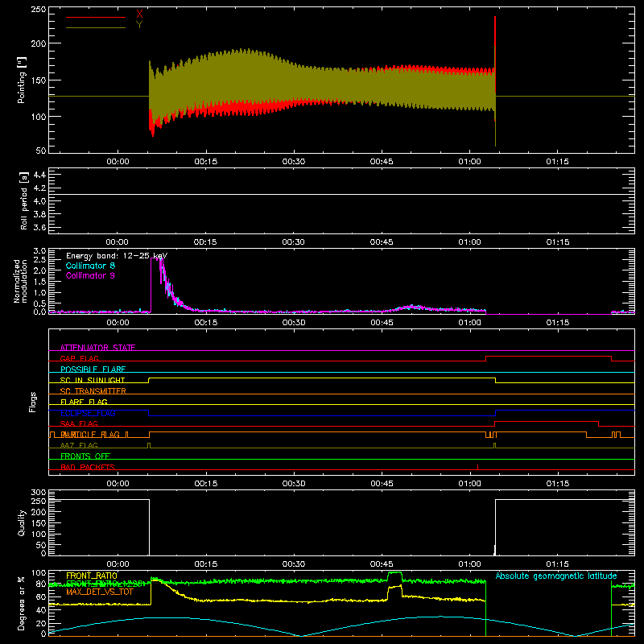The image size is (644, 644).
Task: Select the orange MAX_DET_VS_TOT legend label
Action: pos(100,592)
